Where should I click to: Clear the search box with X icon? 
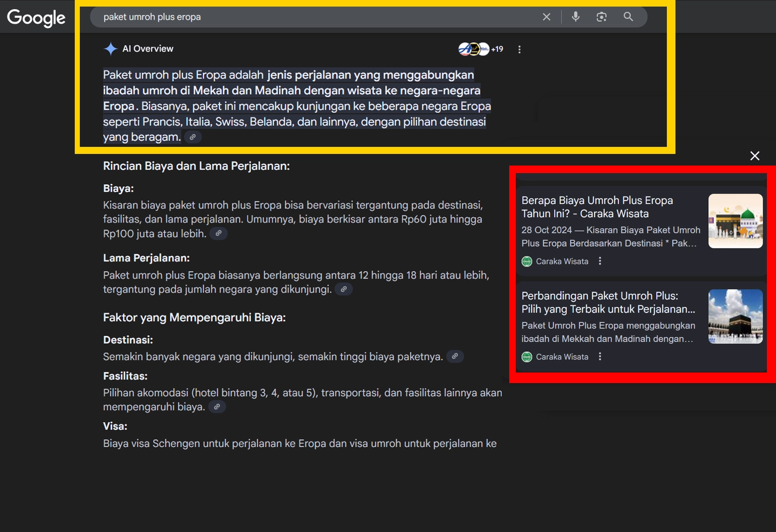(547, 17)
